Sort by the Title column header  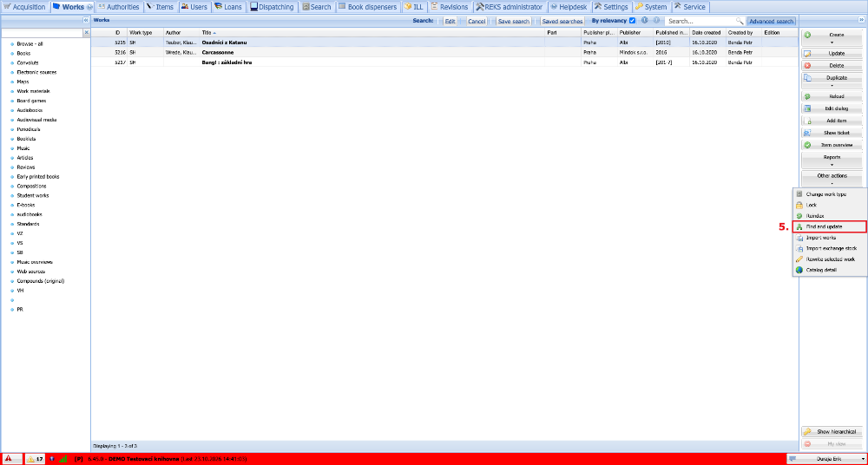pos(372,33)
